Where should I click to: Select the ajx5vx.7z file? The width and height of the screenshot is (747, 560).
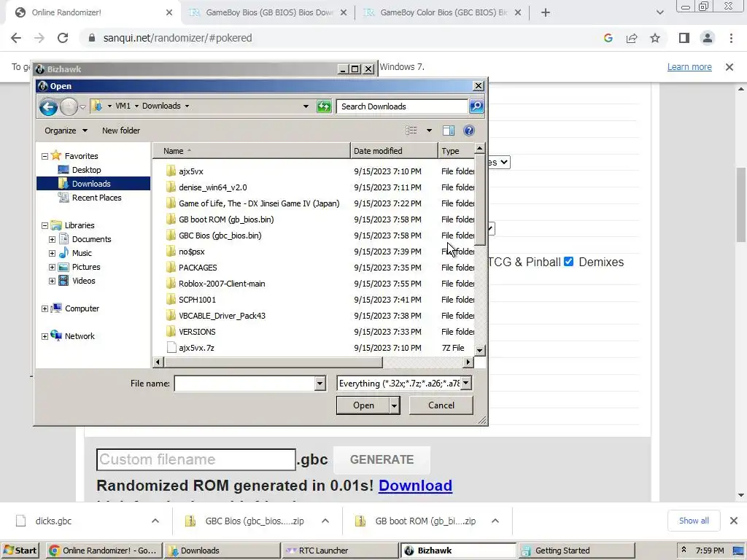[x=196, y=348]
